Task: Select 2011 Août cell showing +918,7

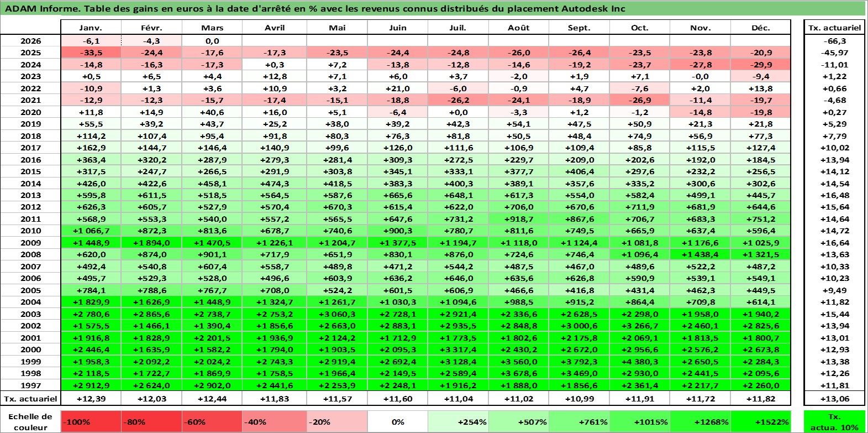Action: 518,219
